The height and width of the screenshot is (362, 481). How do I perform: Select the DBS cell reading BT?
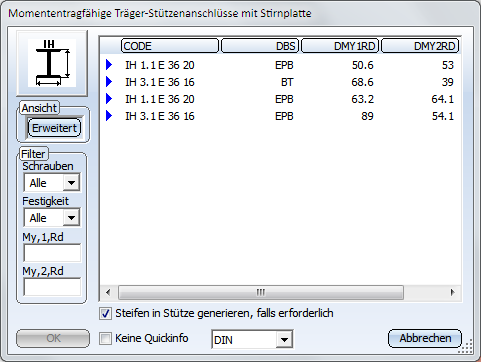pyautogui.click(x=287, y=82)
